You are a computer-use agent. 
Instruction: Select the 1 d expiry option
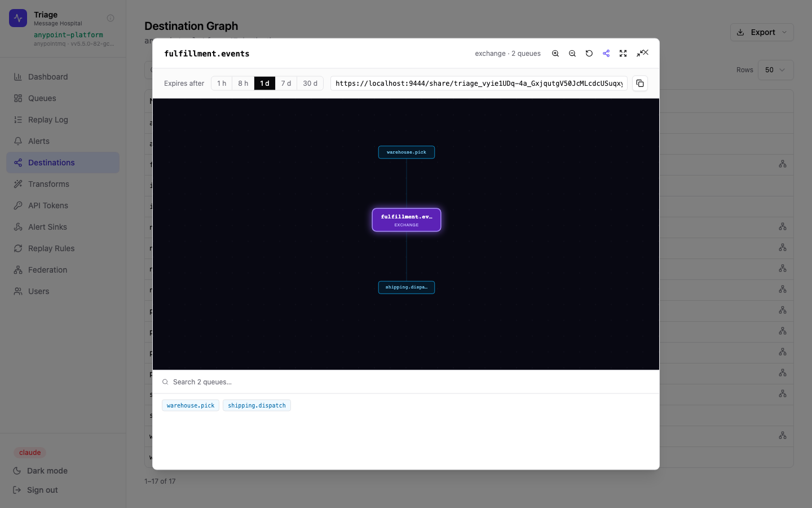point(264,84)
